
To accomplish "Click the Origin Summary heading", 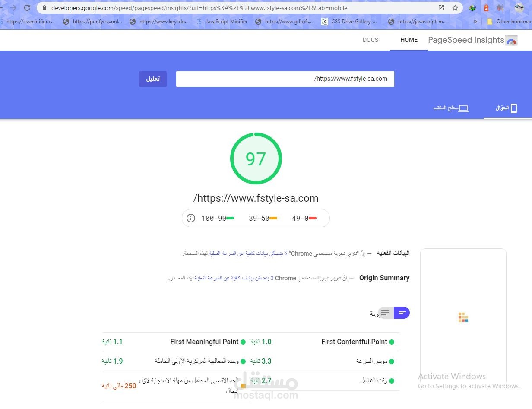I will coord(384,278).
